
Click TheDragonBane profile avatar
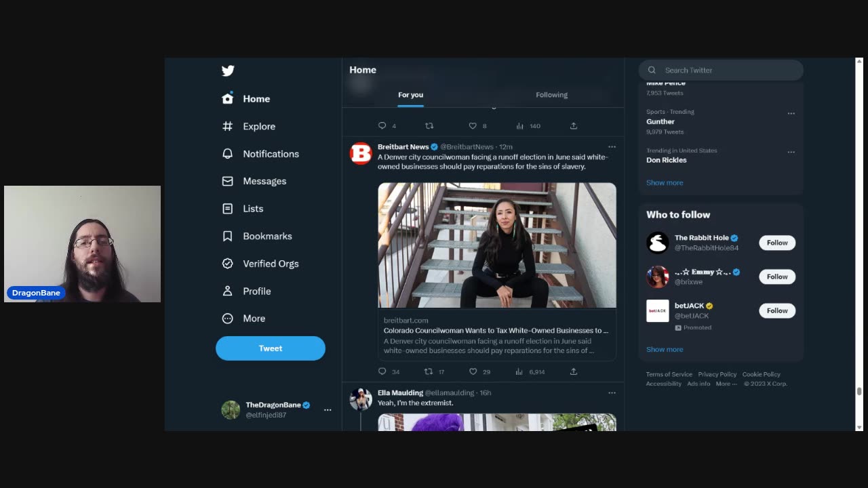[231, 409]
